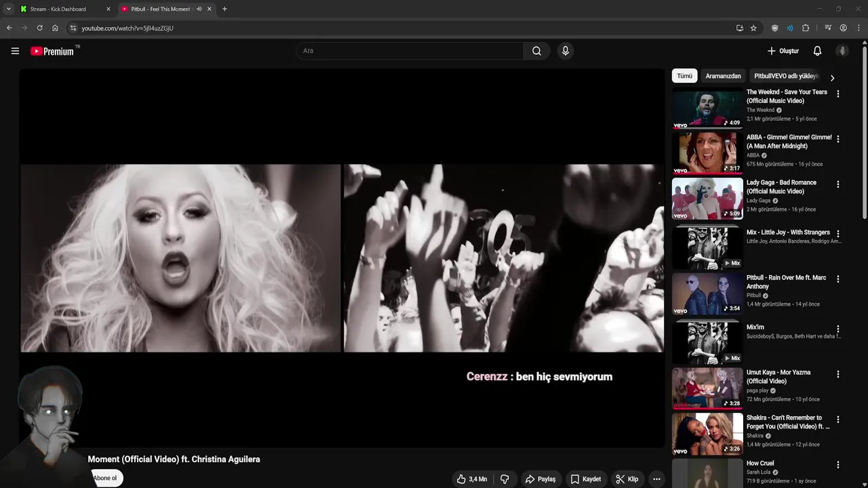This screenshot has width=868, height=488.
Task: Open options for Mix'im playlist
Action: point(837,329)
